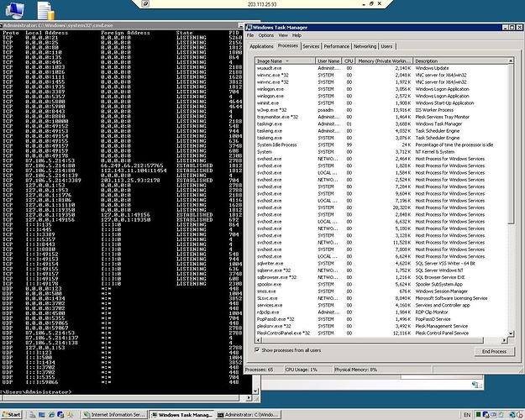525x420 pixels.
Task: Toggle Show processes from all users checkbox
Action: pos(257,349)
